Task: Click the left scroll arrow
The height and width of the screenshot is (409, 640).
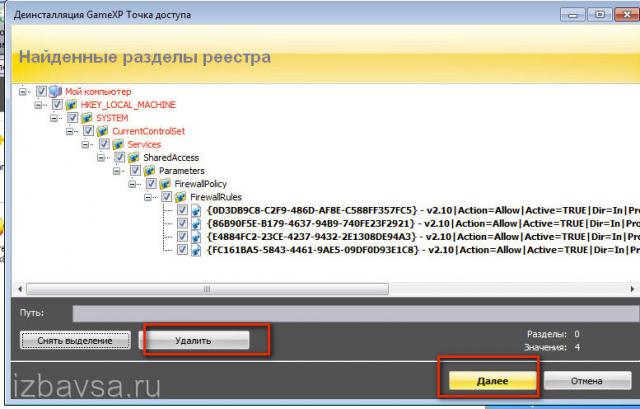Action: point(20,289)
